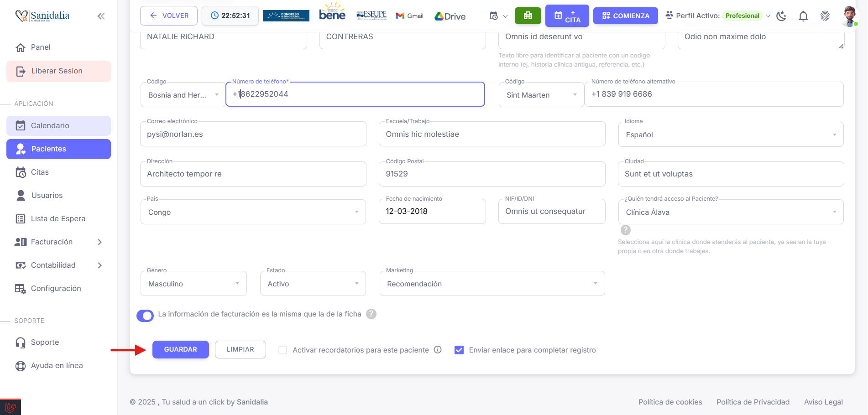
Task: Toggle dark mode moon icon
Action: point(781,16)
